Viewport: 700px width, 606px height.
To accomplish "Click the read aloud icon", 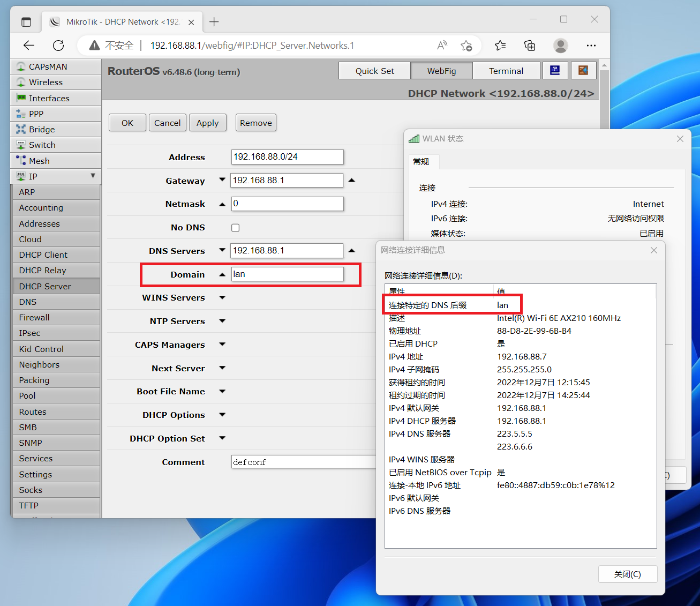I will coord(442,46).
